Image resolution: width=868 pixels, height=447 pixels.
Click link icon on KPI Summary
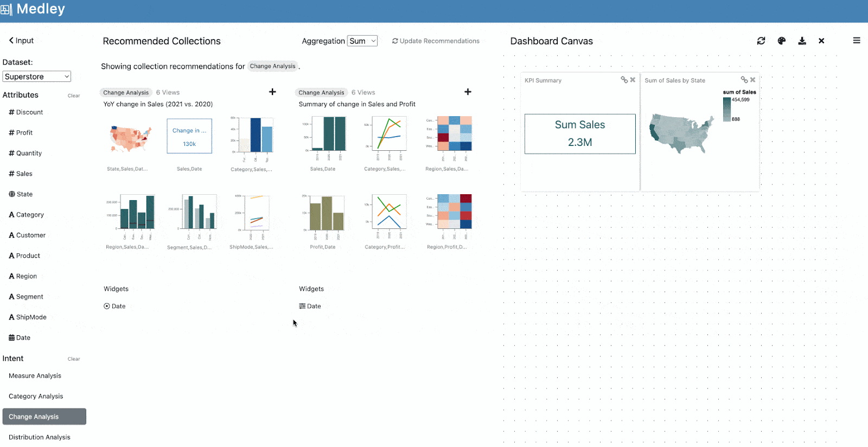(624, 80)
